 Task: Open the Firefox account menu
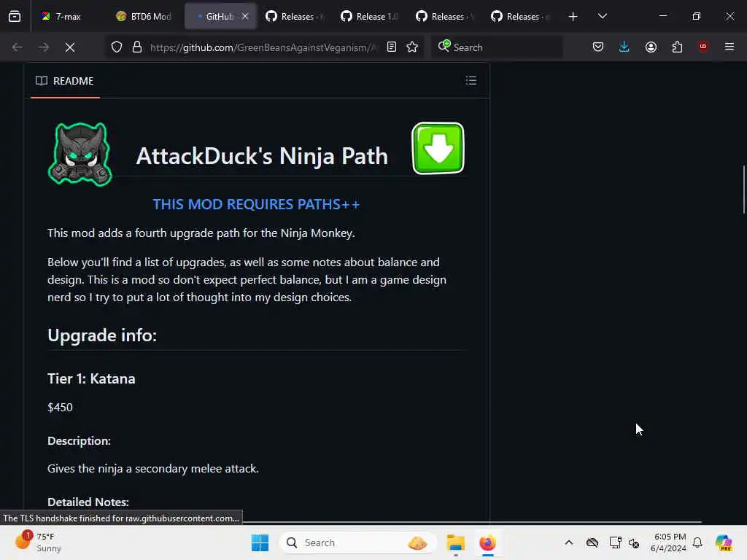tap(651, 47)
